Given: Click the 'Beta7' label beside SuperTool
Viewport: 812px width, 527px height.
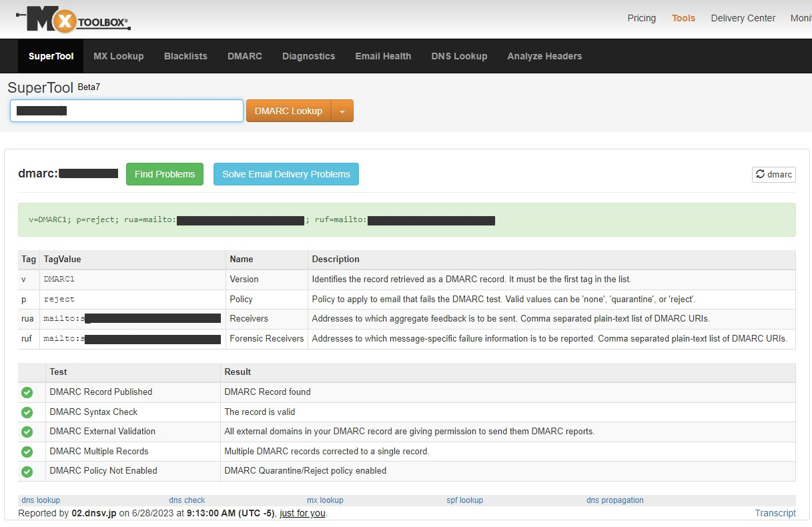Looking at the screenshot, I should 89,87.
